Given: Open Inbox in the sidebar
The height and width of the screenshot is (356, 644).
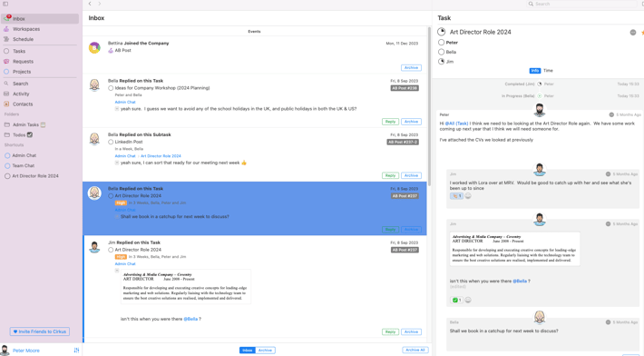Looking at the screenshot, I should [x=40, y=18].
